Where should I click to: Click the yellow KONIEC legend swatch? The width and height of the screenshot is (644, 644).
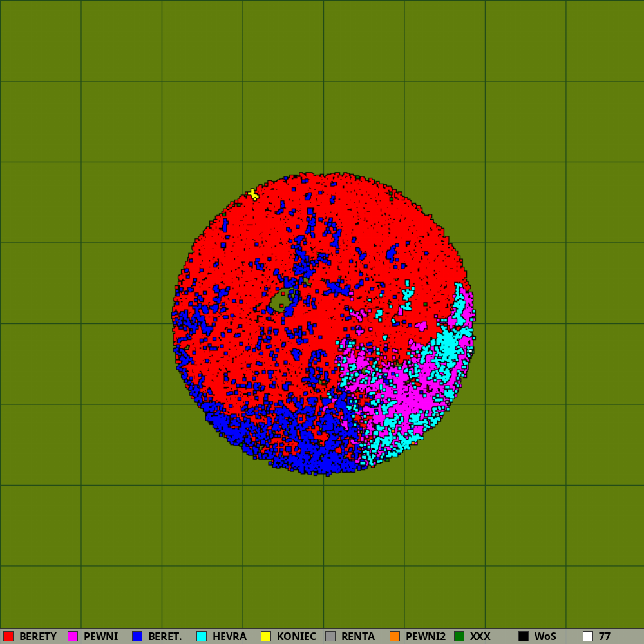(266, 636)
